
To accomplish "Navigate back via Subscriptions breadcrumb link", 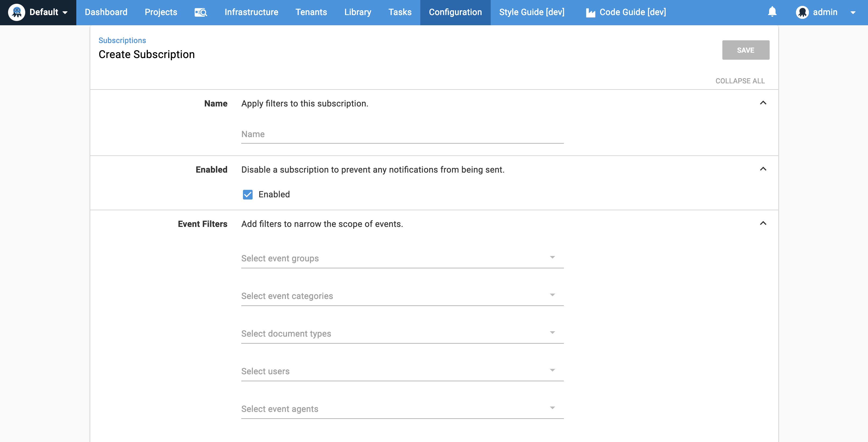I will 122,40.
